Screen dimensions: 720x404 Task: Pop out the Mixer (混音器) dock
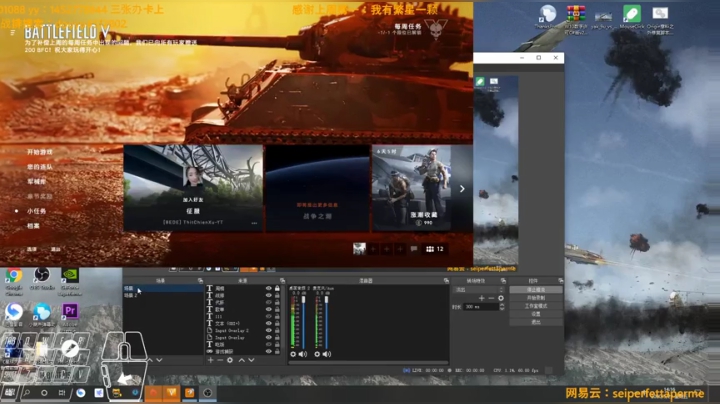pyautogui.click(x=446, y=281)
